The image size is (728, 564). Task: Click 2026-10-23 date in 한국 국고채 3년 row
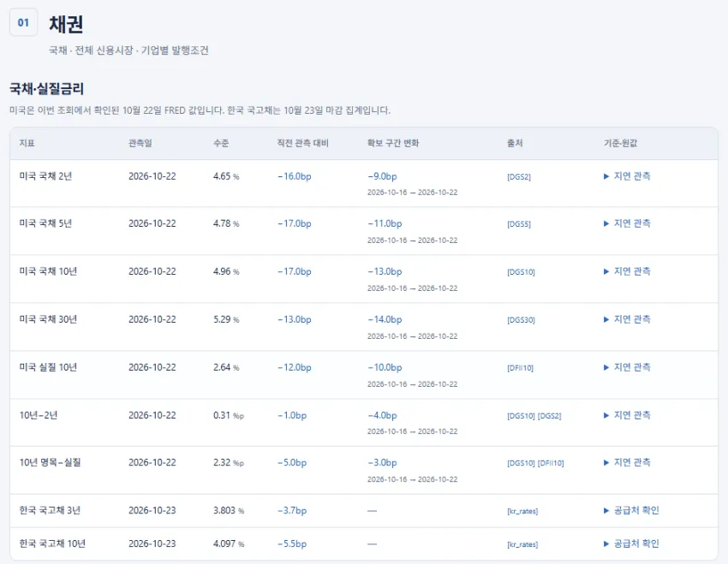pyautogui.click(x=152, y=511)
